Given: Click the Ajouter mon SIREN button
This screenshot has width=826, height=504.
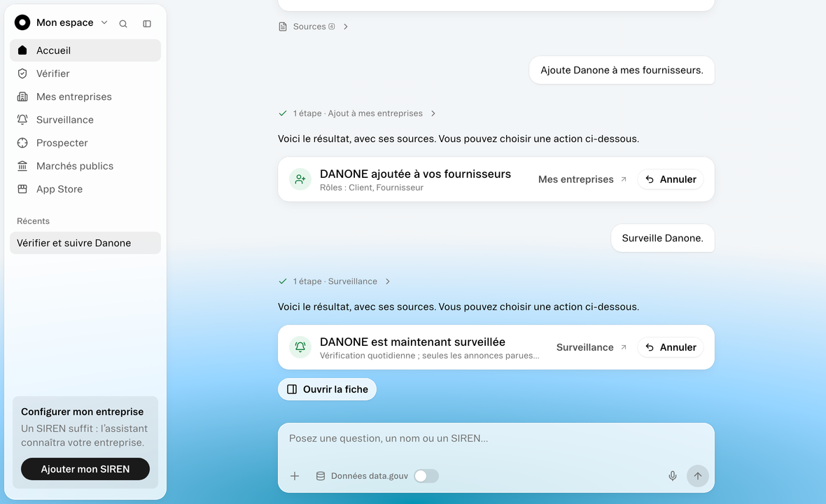Looking at the screenshot, I should click(85, 469).
